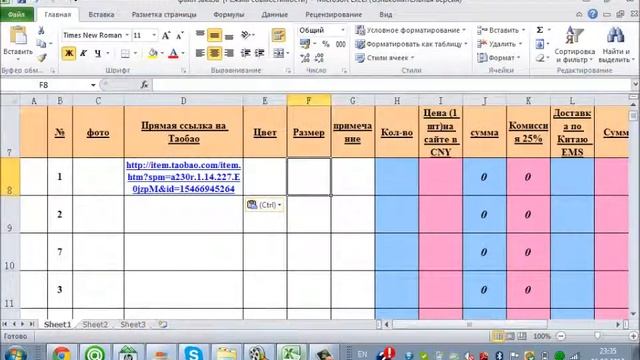Increase indent
Image resolution: width=640 pixels, height=360 pixels.
click(x=260, y=53)
